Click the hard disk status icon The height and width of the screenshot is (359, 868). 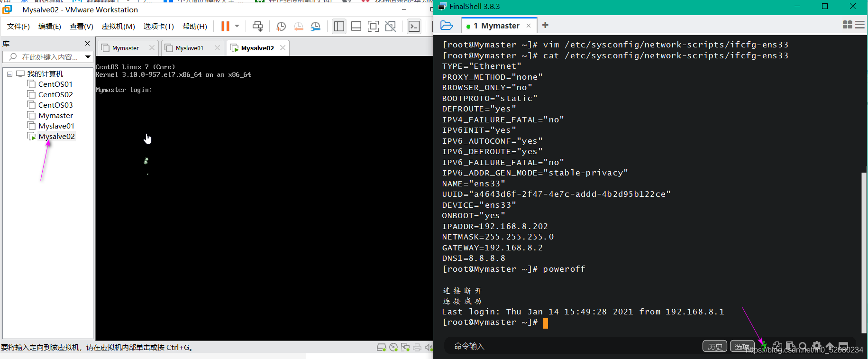(381, 348)
